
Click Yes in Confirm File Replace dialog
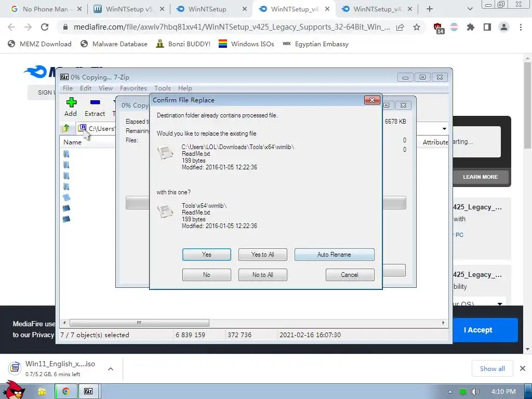pos(206,255)
